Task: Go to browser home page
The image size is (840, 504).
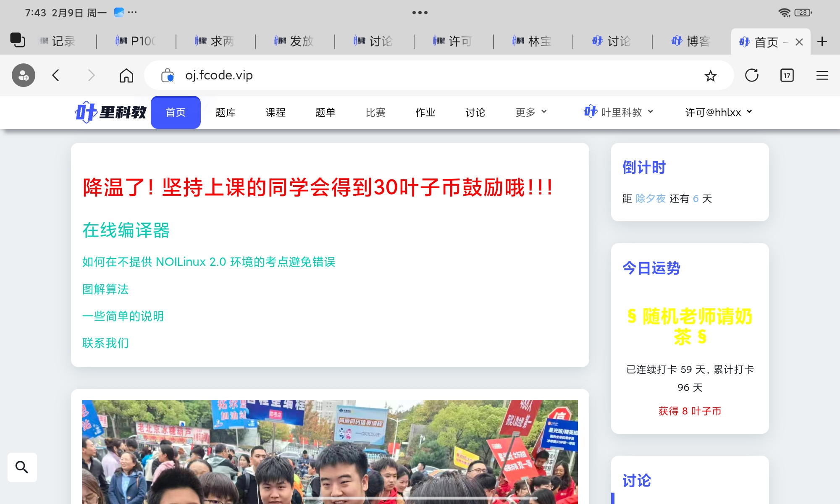Action: 126,76
